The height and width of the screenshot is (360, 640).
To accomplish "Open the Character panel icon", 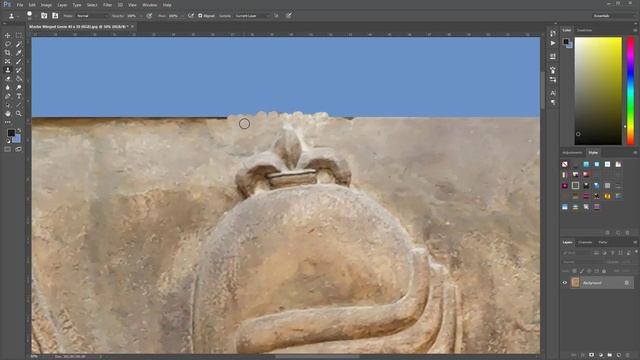I will pyautogui.click(x=553, y=93).
